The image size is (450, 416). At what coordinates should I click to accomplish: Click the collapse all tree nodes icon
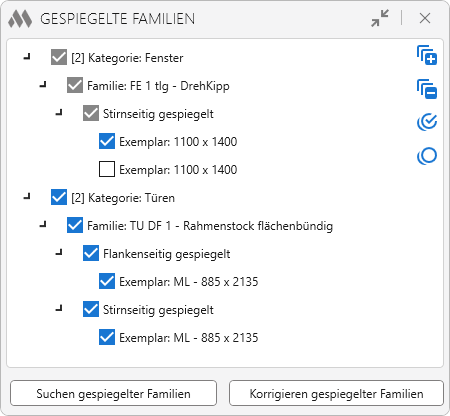coord(427,89)
